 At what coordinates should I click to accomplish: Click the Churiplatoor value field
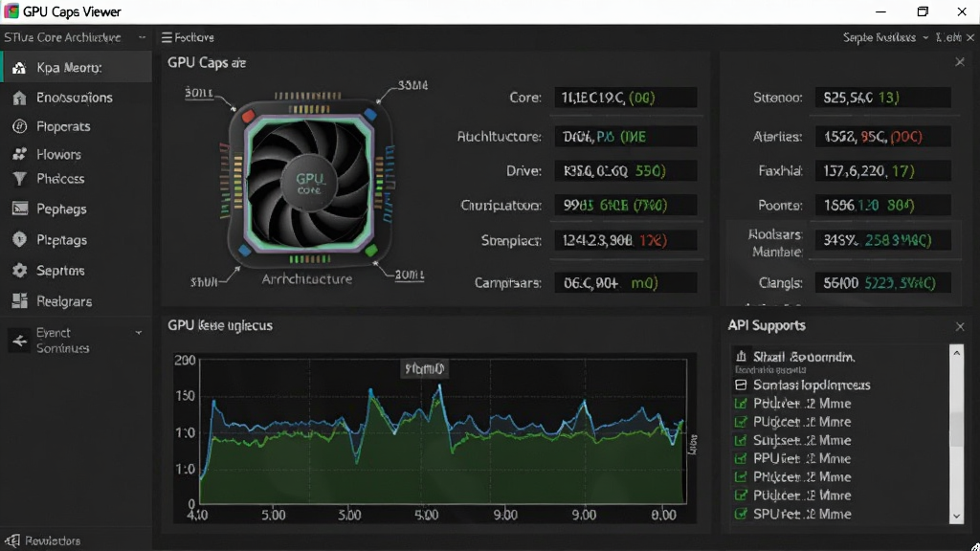tap(626, 205)
